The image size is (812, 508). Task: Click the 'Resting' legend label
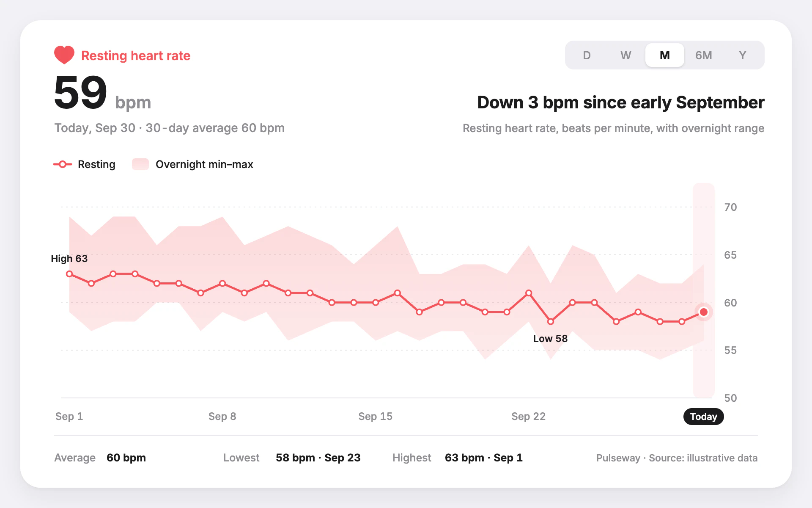pos(96,164)
